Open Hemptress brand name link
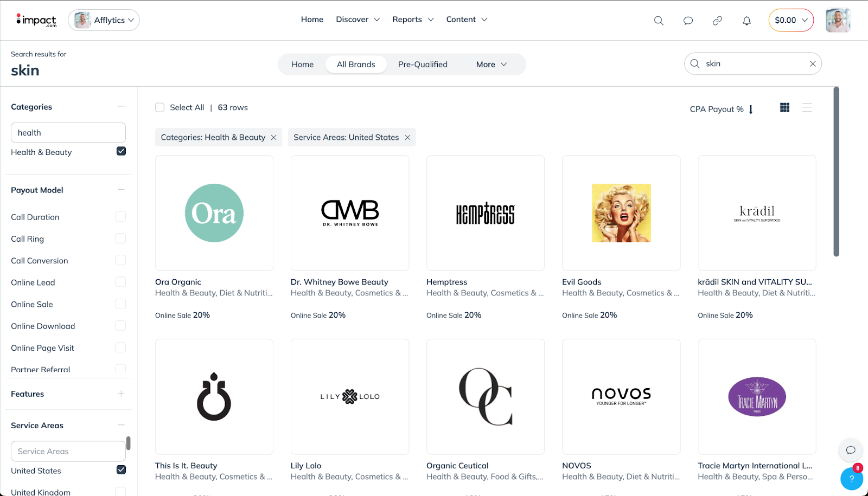The height and width of the screenshot is (496, 868). [446, 282]
